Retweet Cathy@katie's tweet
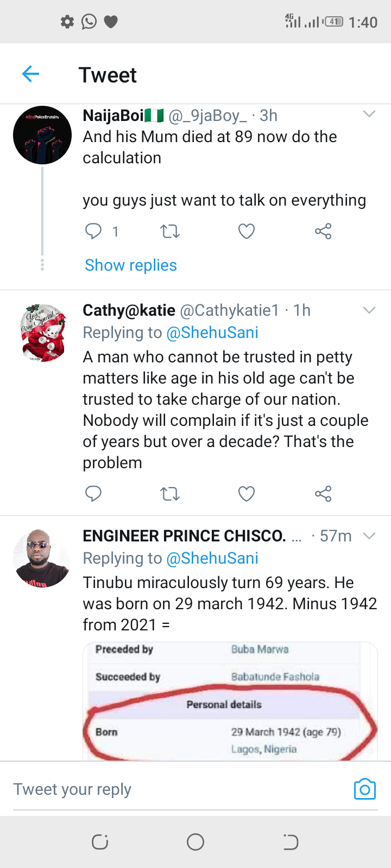Viewport: 391px width, 868px height. tap(170, 494)
